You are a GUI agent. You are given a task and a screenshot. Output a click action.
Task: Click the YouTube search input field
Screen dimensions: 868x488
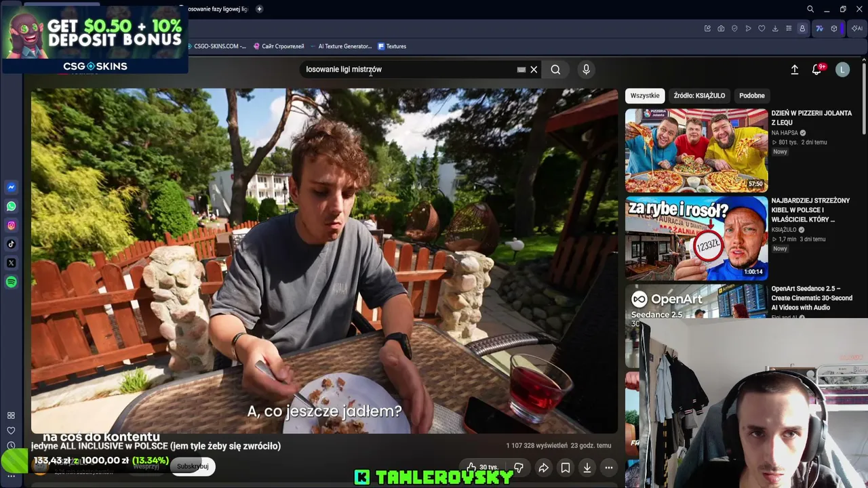[x=410, y=69]
